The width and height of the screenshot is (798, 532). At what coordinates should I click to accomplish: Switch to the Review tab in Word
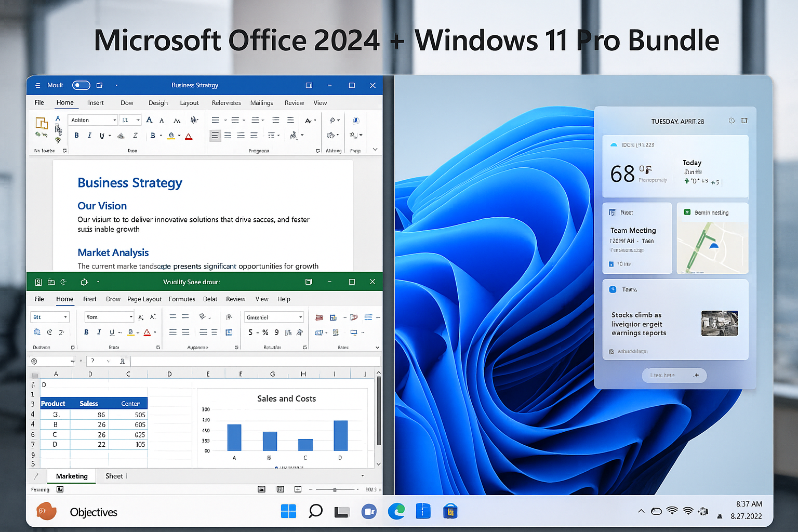(294, 102)
